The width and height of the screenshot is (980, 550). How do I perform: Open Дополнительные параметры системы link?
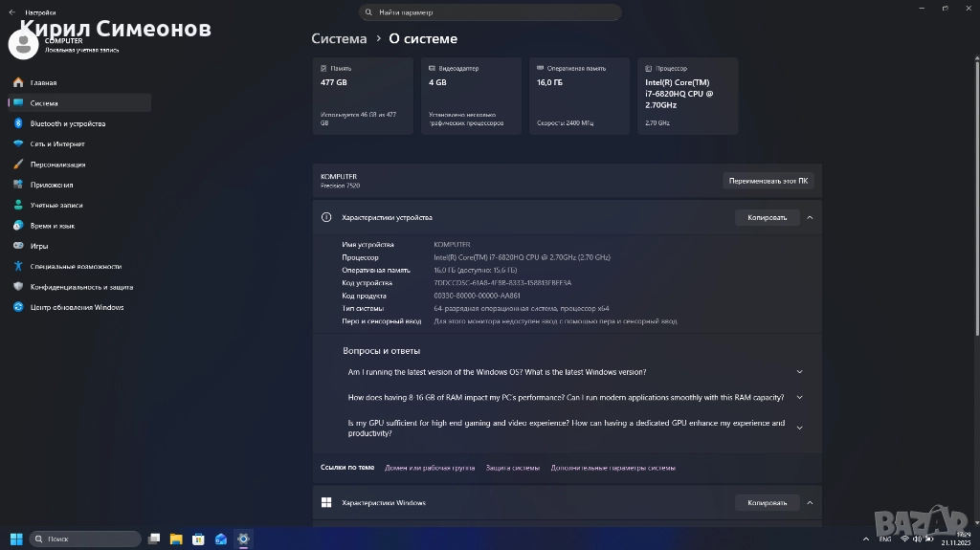[613, 468]
